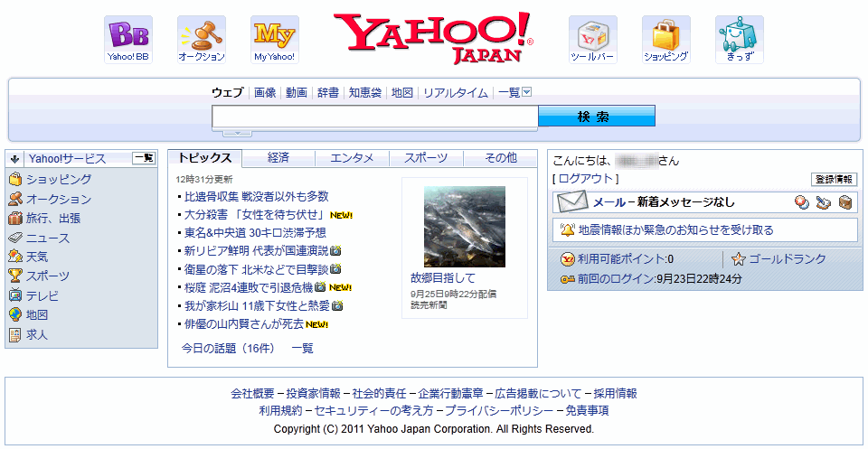Click the travel suitcase icon in sidebar

[x=15, y=218]
